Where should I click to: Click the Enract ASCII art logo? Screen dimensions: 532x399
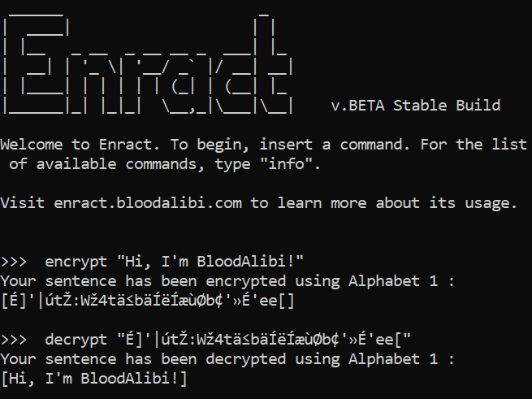[x=147, y=64]
